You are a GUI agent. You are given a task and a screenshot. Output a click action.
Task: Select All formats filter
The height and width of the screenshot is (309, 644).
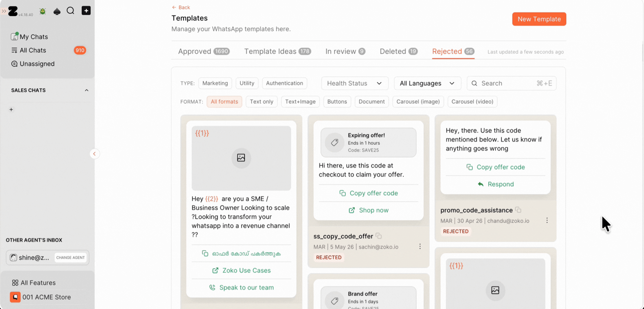coord(224,102)
